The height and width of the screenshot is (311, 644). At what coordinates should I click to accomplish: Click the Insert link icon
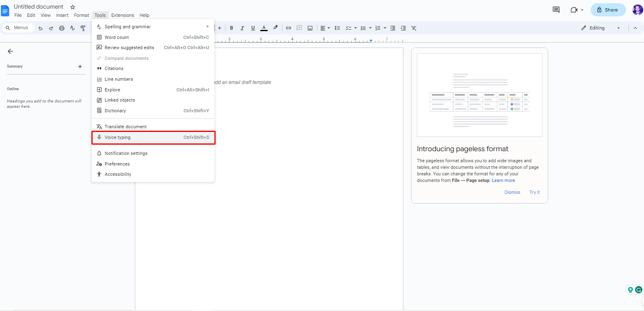(x=289, y=28)
